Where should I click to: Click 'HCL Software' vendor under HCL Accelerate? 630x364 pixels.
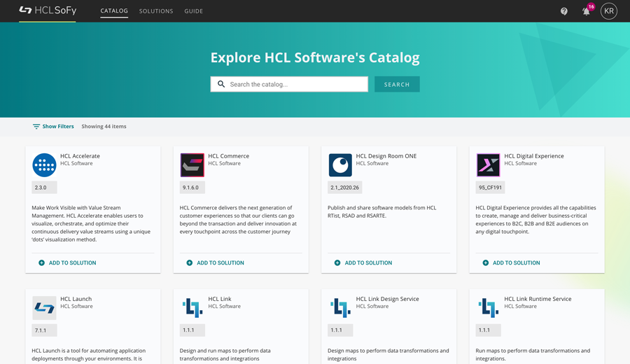click(76, 164)
